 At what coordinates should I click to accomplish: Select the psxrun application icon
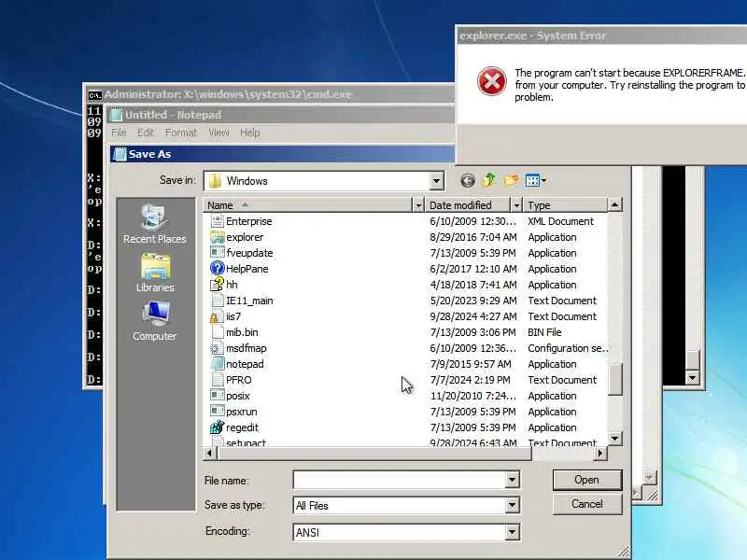pyautogui.click(x=218, y=412)
